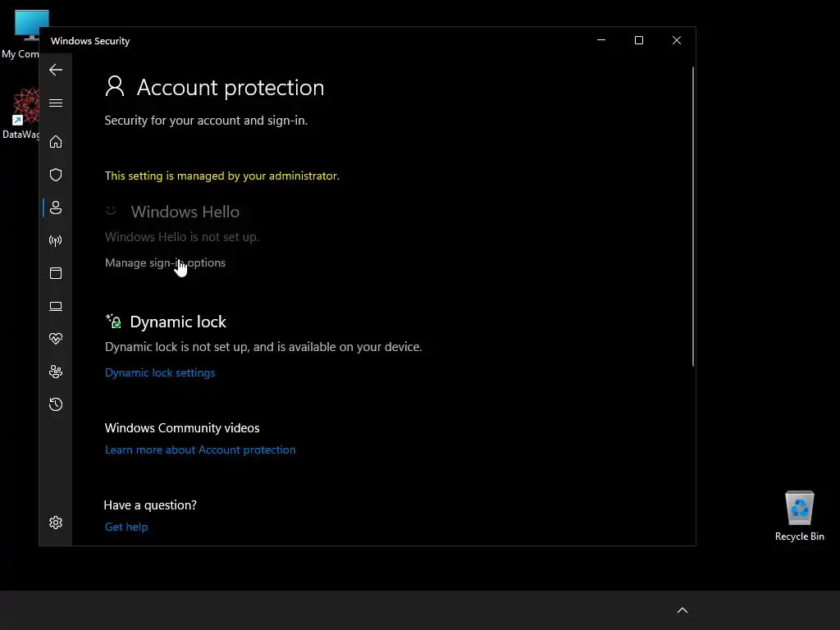Click the Get help link

pos(126,527)
